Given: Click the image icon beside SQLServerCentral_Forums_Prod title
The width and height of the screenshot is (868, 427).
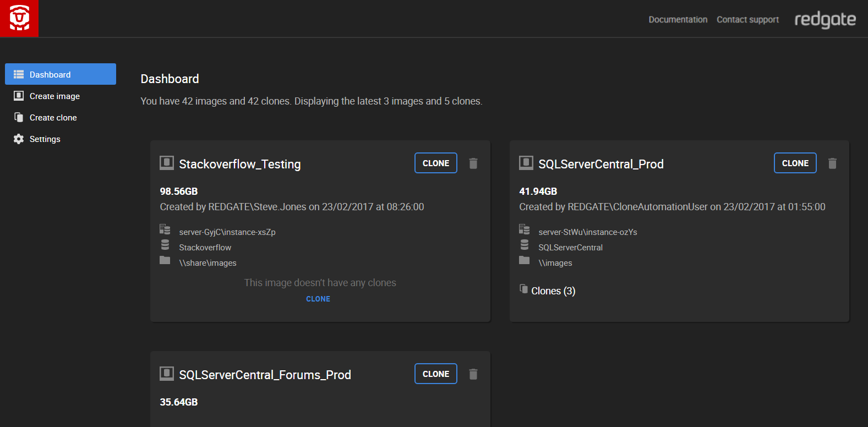Looking at the screenshot, I should point(167,374).
